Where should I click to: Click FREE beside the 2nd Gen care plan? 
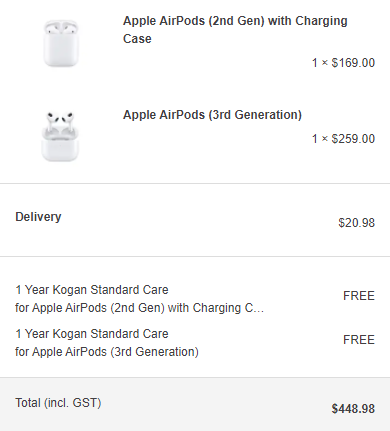point(359,296)
